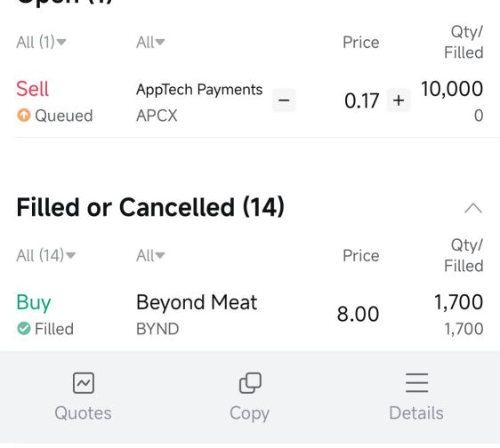Open Quotes chart icon
This screenshot has width=500, height=448.
point(84,383)
